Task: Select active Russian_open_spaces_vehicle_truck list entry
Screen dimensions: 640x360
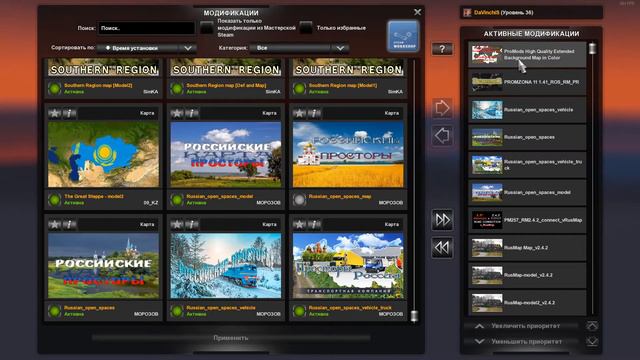Action: coord(527,165)
